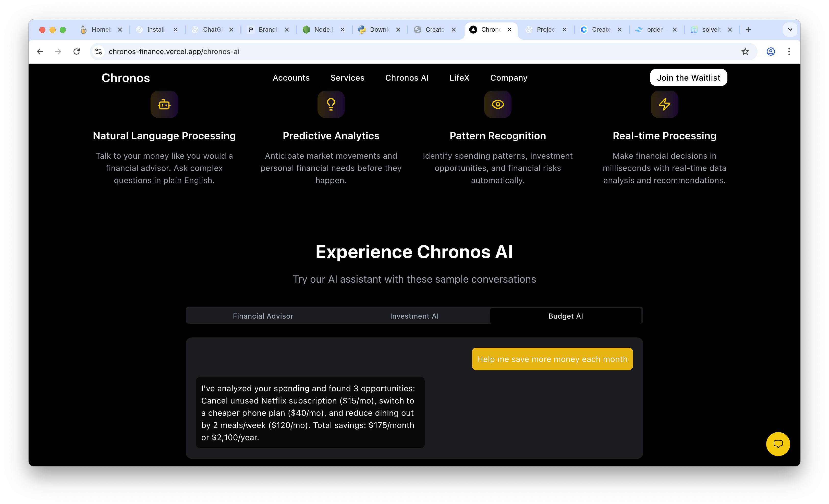Open the Company navigation menu
The height and width of the screenshot is (504, 829).
[509, 78]
